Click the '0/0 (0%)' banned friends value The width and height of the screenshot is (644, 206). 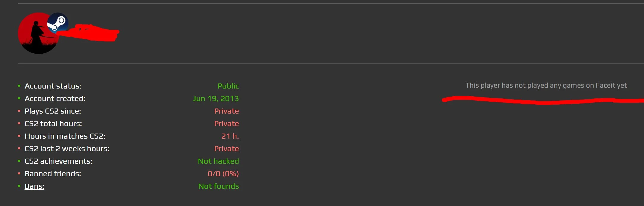223,174
